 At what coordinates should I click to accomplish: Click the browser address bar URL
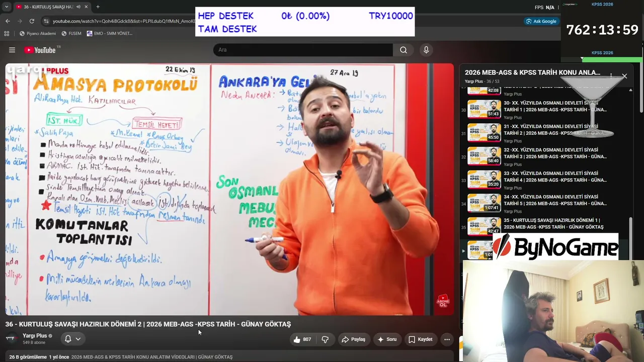123,21
